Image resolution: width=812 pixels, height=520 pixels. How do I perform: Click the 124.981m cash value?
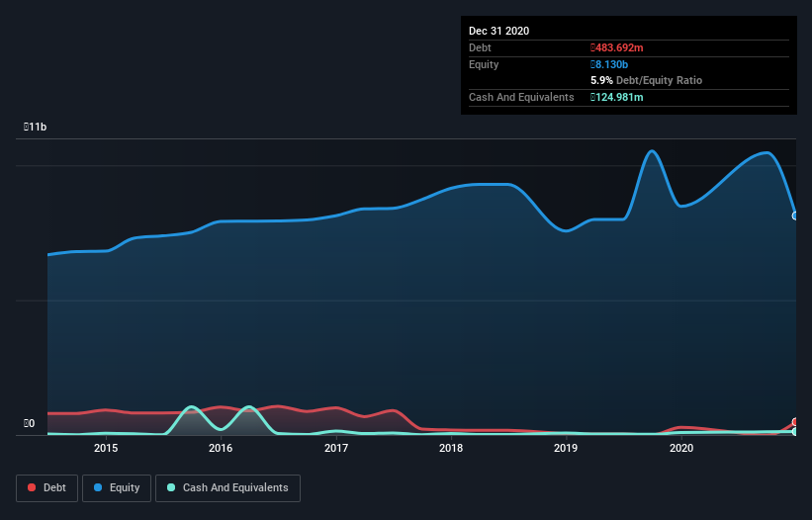click(617, 97)
